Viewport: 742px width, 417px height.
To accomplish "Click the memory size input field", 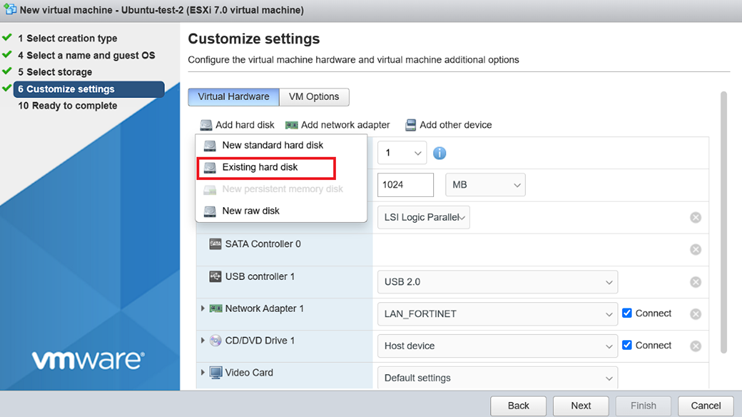I will coord(405,185).
